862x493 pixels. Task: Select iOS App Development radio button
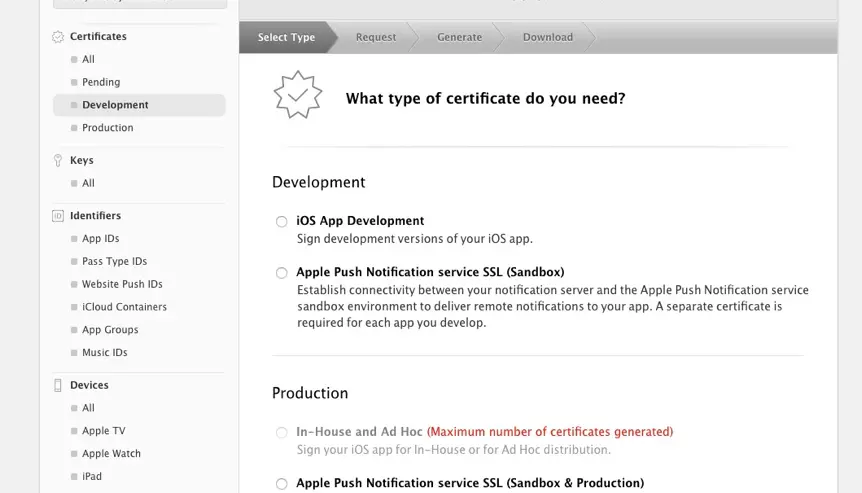281,221
